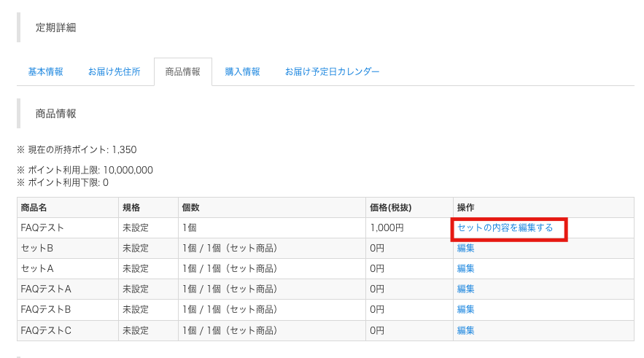Edit the FAQテストC product row
This screenshot has width=644, height=358.
tap(466, 330)
